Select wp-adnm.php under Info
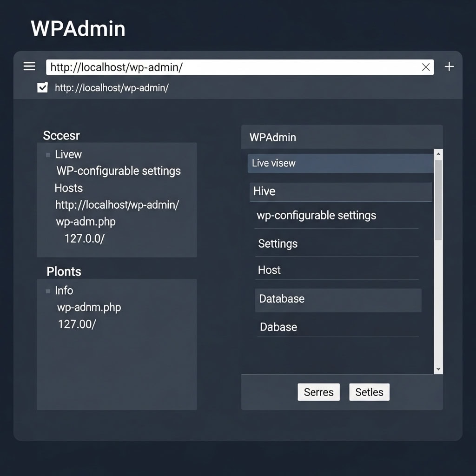 coord(89,307)
